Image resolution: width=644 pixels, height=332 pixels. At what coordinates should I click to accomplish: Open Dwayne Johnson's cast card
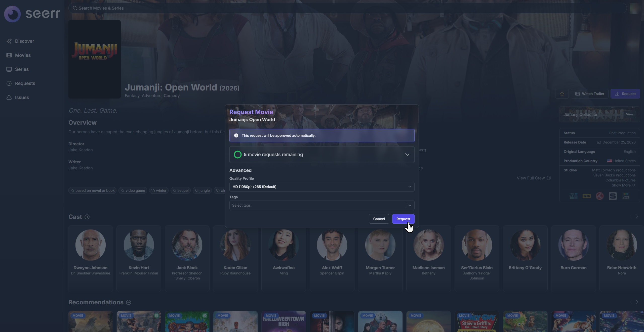91,259
